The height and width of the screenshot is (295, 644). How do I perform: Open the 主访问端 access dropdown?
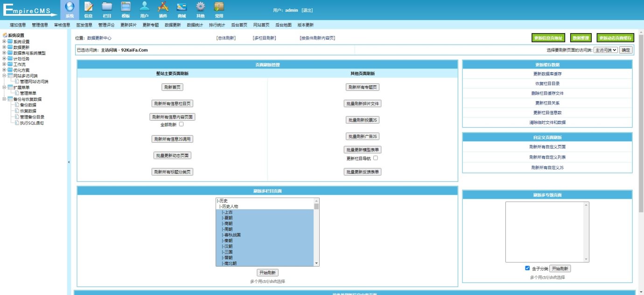pos(605,50)
